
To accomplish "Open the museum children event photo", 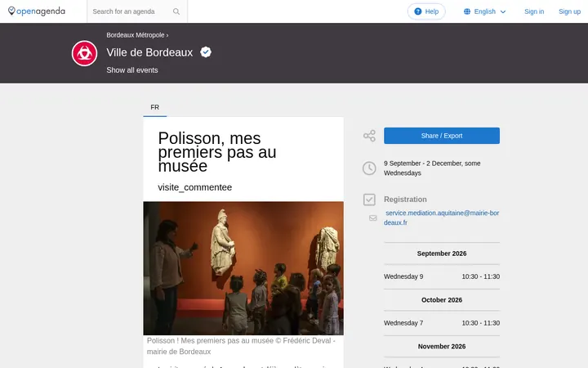I will point(243,268).
